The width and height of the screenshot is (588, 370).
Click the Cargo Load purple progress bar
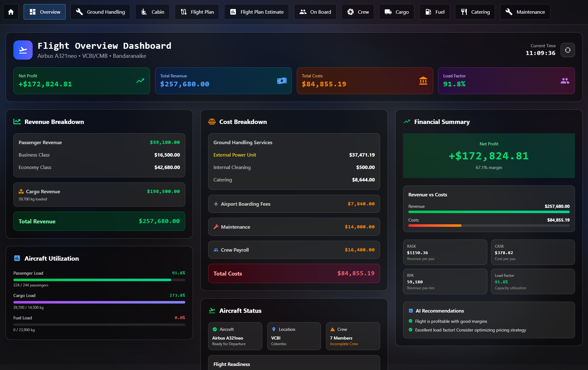(99, 302)
